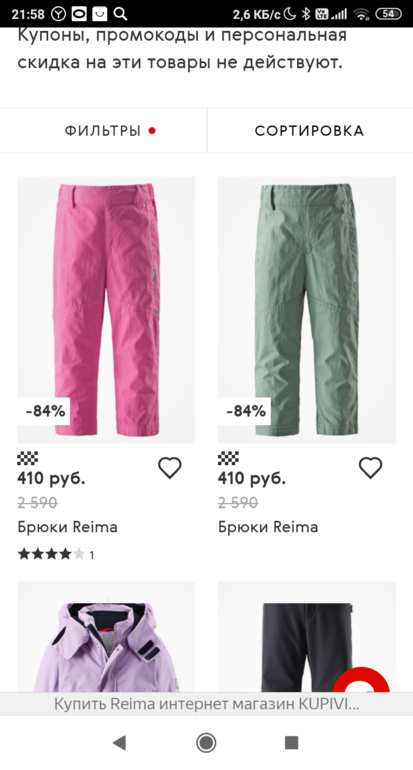
Task: Tap the Android back navigation triangle
Action: pyautogui.click(x=119, y=742)
